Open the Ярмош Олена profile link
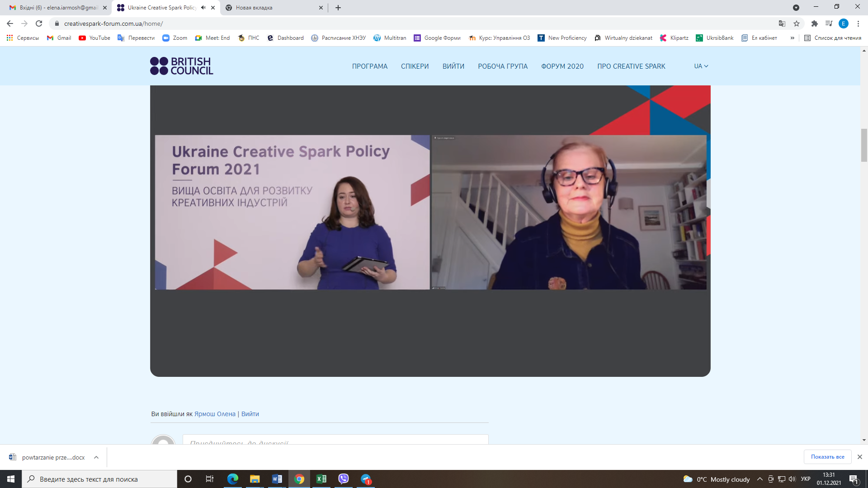The image size is (868, 488). tap(215, 414)
